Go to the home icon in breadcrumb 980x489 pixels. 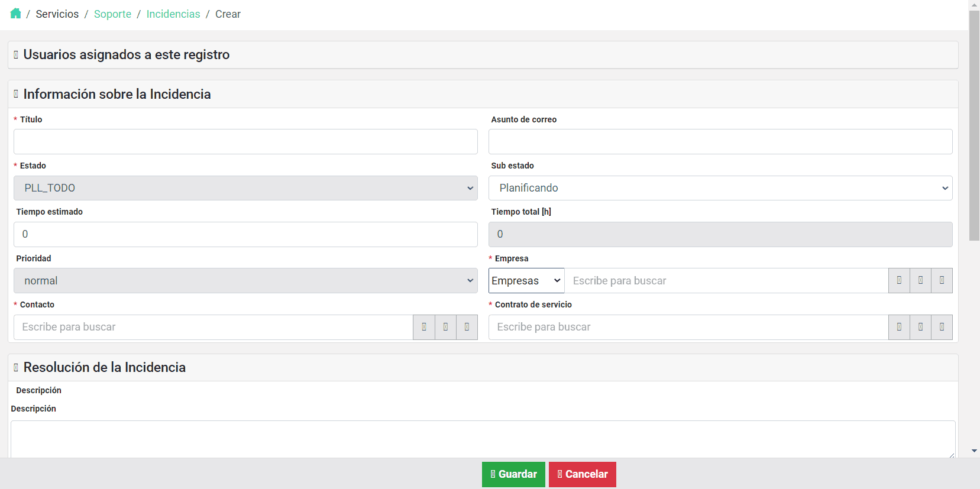point(15,14)
